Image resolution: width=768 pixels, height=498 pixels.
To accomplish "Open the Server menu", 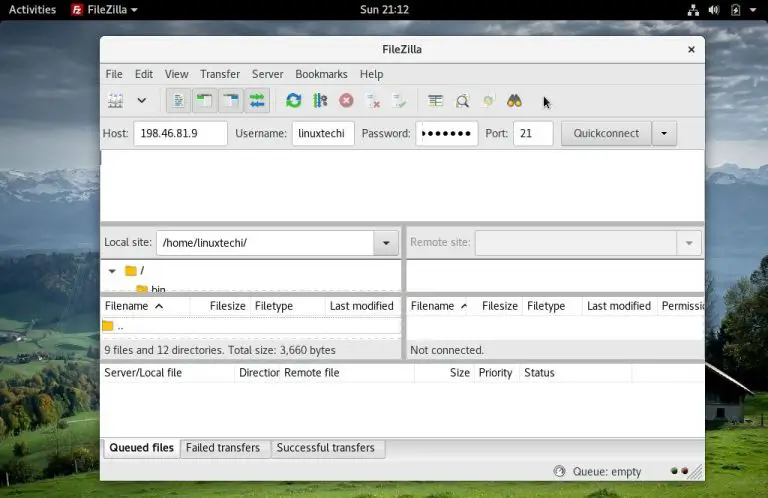I will (267, 74).
